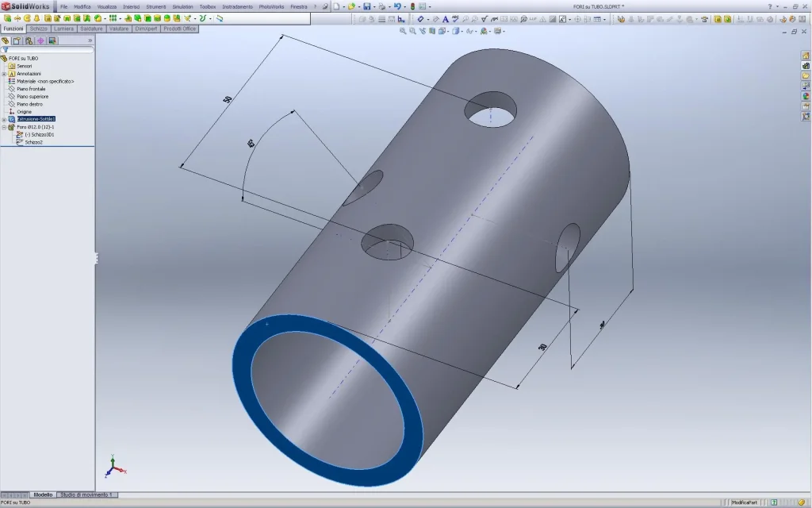This screenshot has width=812, height=508.
Task: Open the DimXpertManager crosshair tab icon
Action: (40, 40)
